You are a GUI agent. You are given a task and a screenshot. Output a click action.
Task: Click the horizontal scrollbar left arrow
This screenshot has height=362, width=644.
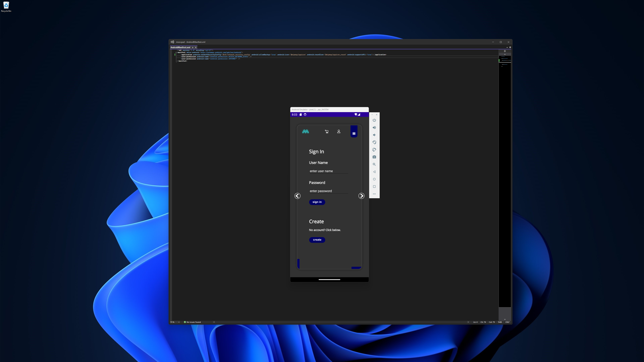tap(214, 322)
